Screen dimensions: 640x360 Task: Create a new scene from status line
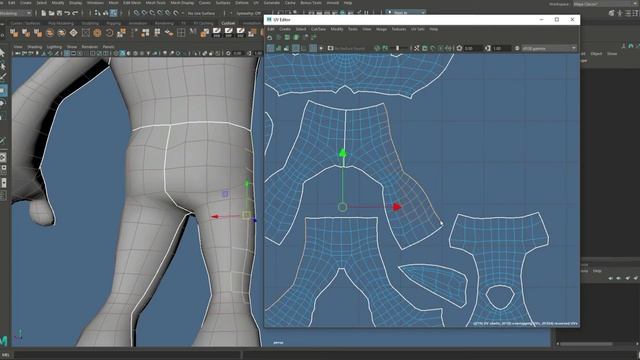point(44,13)
